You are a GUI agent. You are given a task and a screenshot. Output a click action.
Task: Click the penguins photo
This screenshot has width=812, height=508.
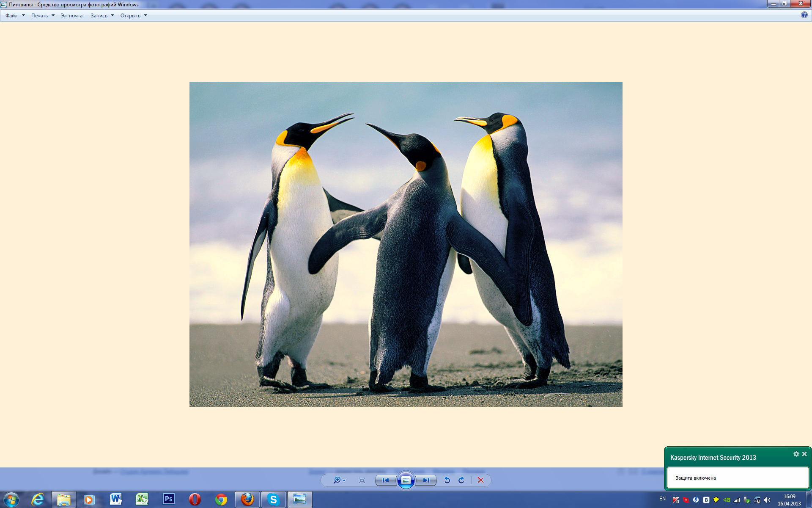point(406,244)
